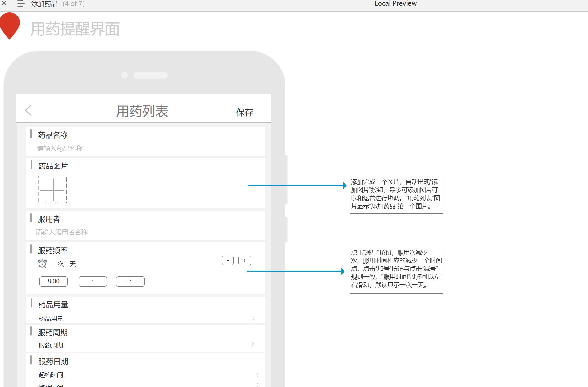Click the Local Preview label
The height and width of the screenshot is (387, 588).
[395, 3]
